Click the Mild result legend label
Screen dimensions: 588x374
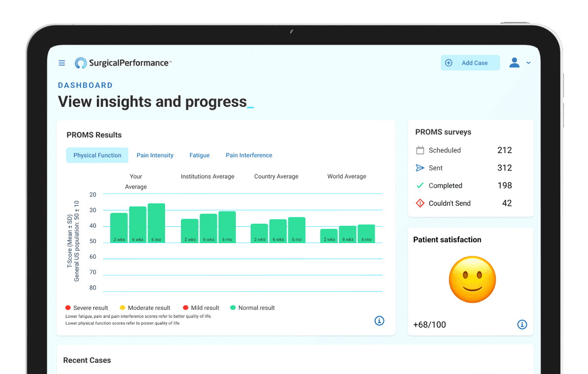coord(205,308)
